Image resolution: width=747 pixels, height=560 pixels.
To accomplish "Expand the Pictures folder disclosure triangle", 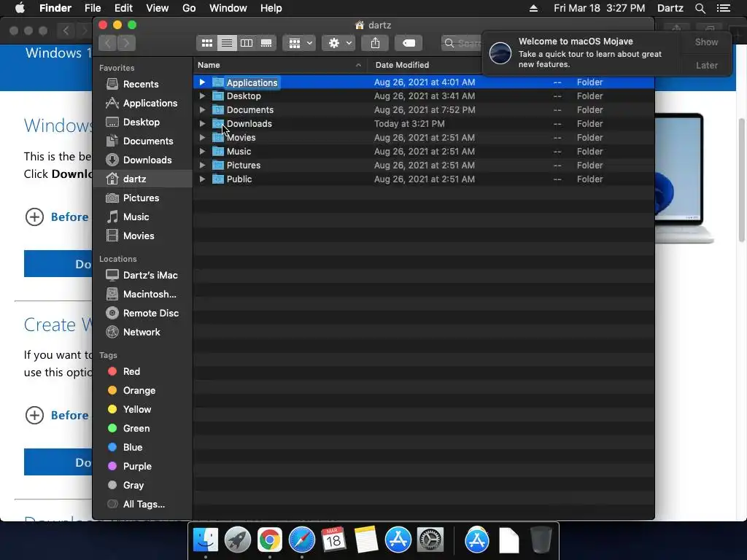I will pyautogui.click(x=202, y=166).
